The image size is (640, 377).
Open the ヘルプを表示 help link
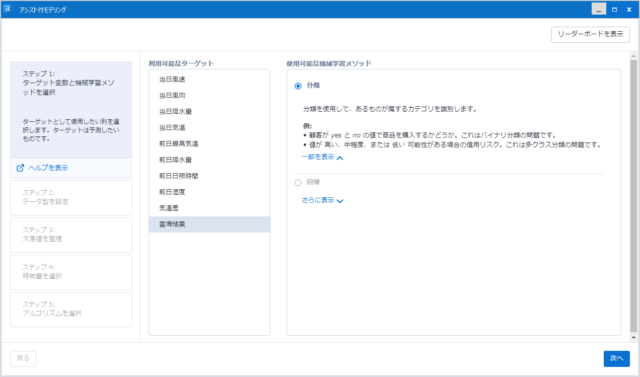click(x=42, y=168)
